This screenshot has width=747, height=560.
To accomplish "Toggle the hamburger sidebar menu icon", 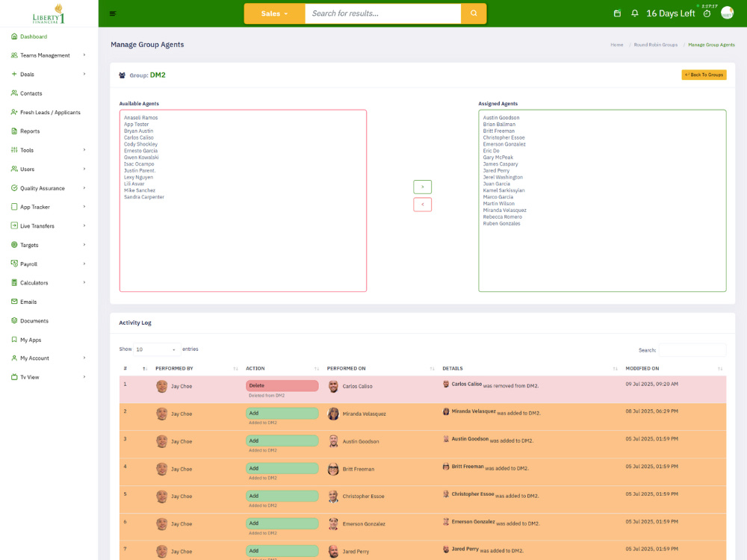I will pos(113,13).
